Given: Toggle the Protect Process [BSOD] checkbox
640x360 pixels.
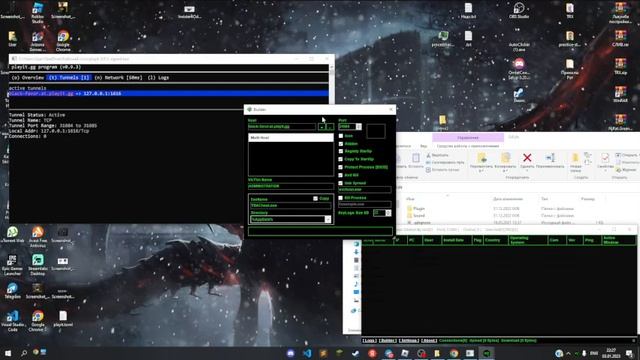Looking at the screenshot, I should click(x=341, y=167).
